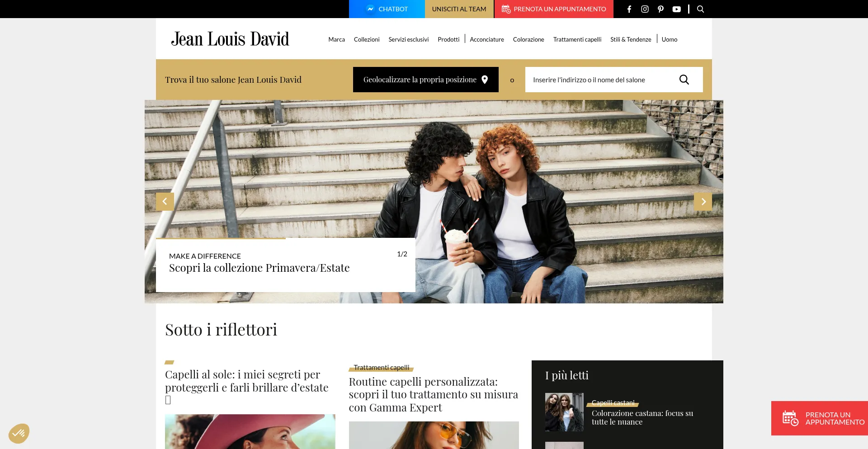
Task: Open the Messenger Chatbot button
Action: pos(387,9)
